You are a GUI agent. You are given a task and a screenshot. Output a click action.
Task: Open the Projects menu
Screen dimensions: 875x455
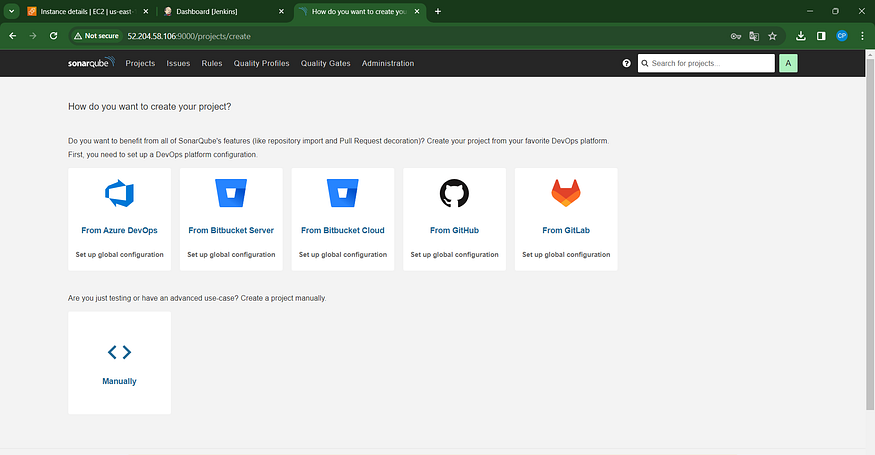tap(140, 63)
